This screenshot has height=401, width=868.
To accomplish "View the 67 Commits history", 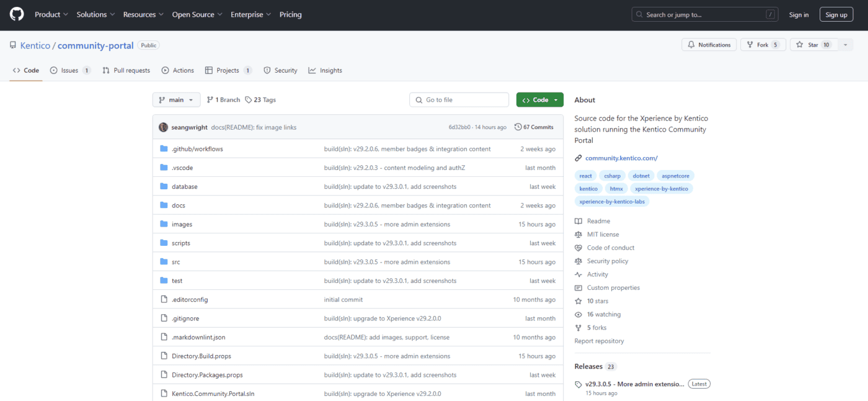I will click(534, 127).
